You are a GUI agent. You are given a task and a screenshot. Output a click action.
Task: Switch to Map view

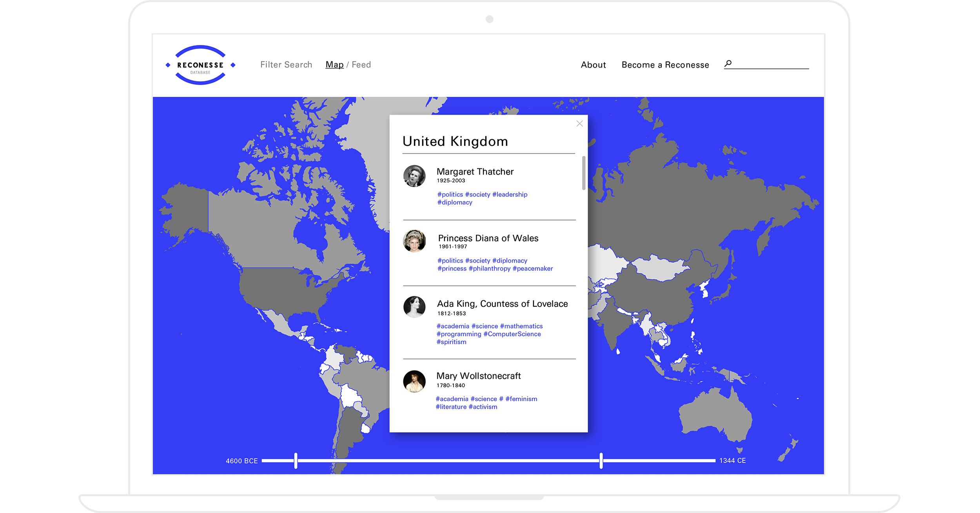334,65
